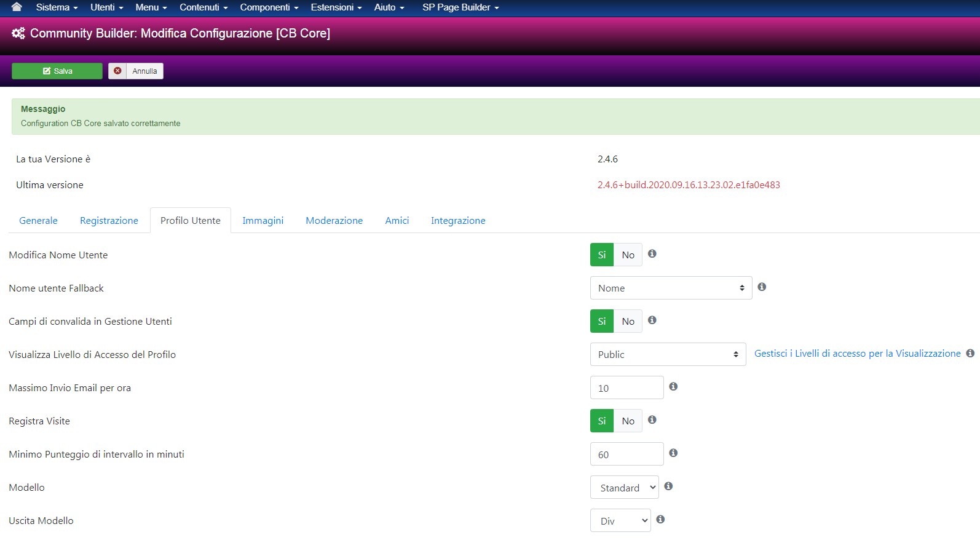
Task: Click info icon beside Uscita Modello dropdown
Action: tap(660, 519)
